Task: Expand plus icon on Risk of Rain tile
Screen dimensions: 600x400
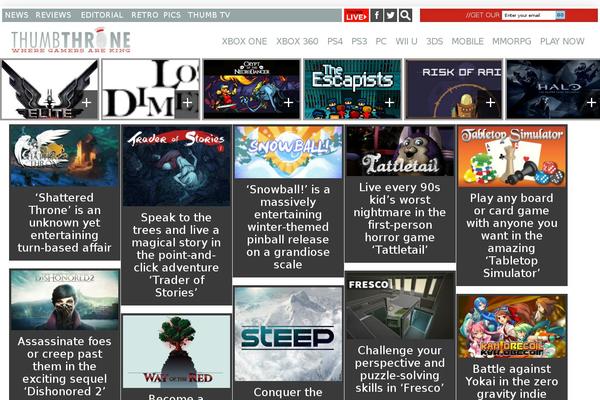Action: point(491,103)
